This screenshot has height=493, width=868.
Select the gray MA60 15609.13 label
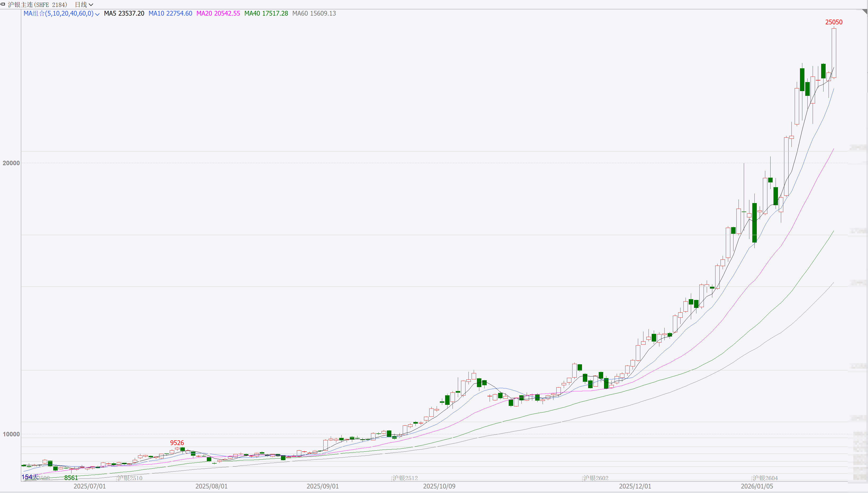tap(314, 14)
